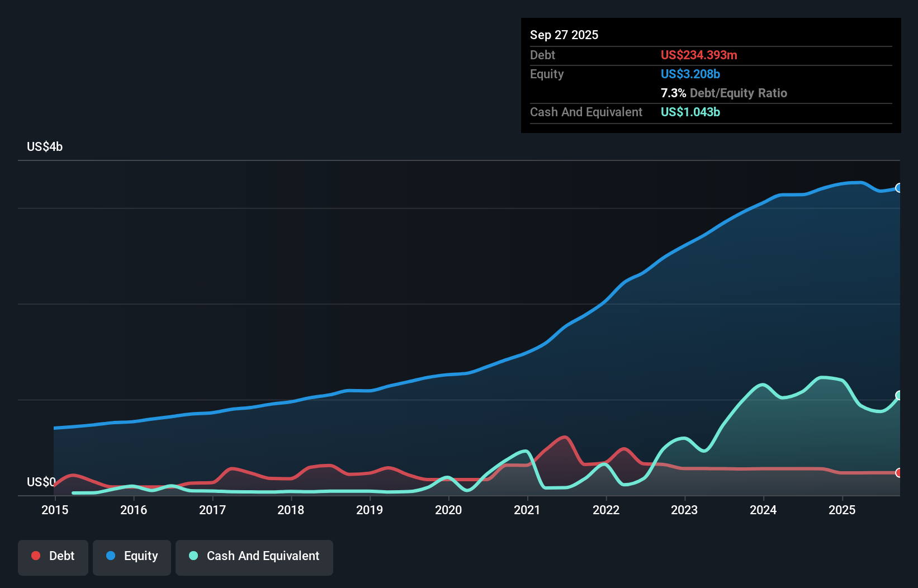Click the US$3.208b Equity value link
Image resolution: width=918 pixels, height=588 pixels.
point(690,74)
